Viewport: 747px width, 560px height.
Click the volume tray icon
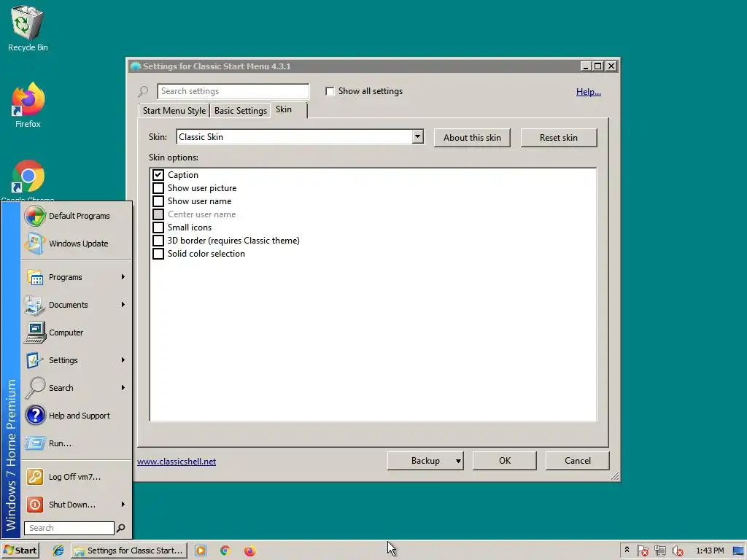click(678, 551)
